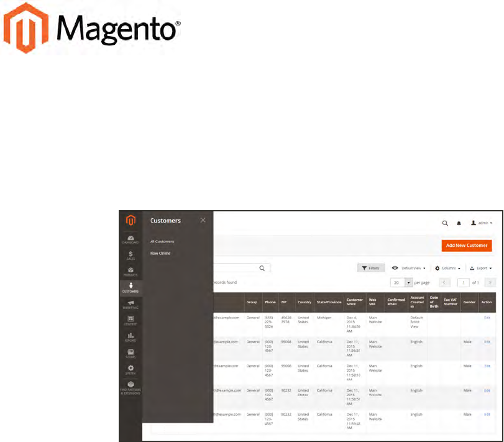The image size is (504, 442).
Task: Open Find Partners & Extensions
Action: 131,388
